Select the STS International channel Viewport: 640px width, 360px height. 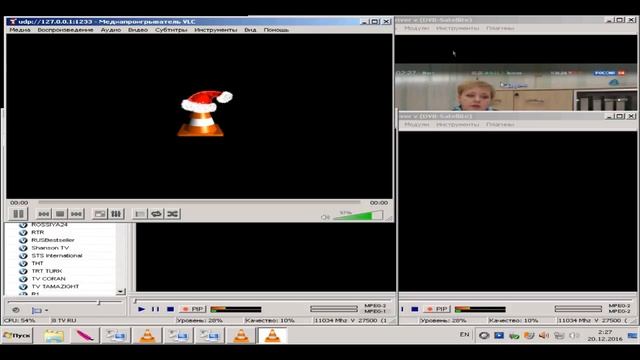point(57,256)
